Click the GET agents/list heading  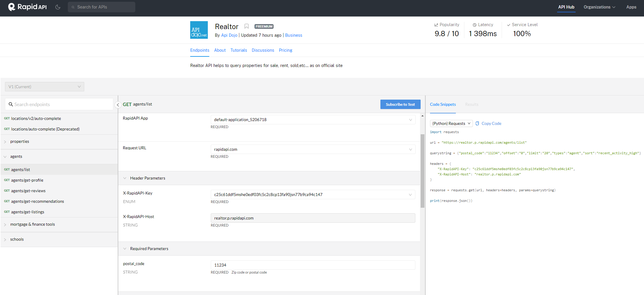click(x=137, y=104)
